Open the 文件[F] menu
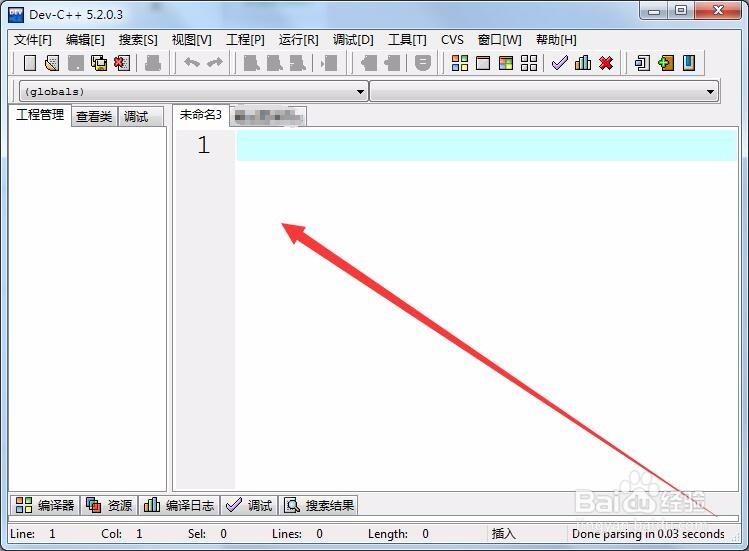Image resolution: width=749 pixels, height=551 pixels. 32,40
